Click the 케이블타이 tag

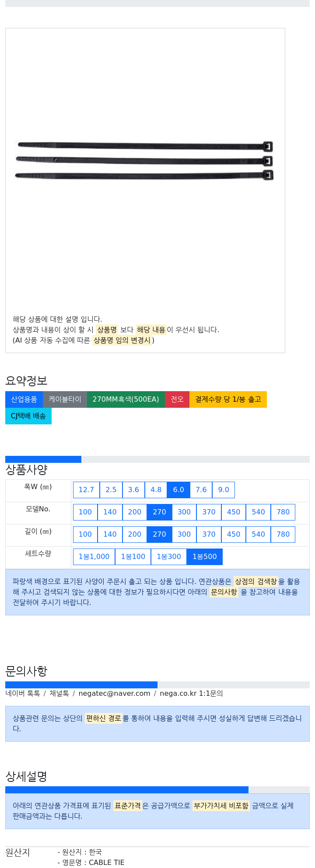tap(65, 399)
